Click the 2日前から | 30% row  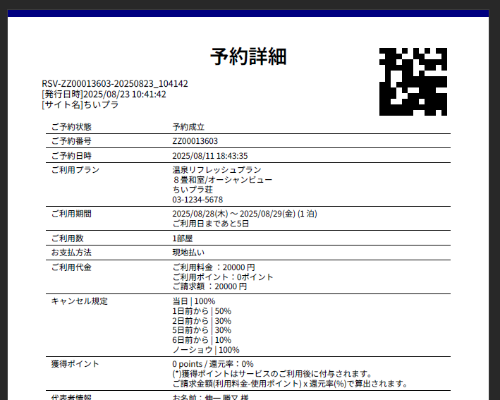(202, 321)
